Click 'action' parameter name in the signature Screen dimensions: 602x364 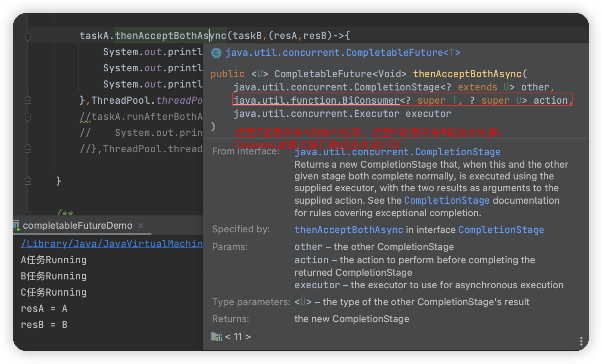point(551,100)
